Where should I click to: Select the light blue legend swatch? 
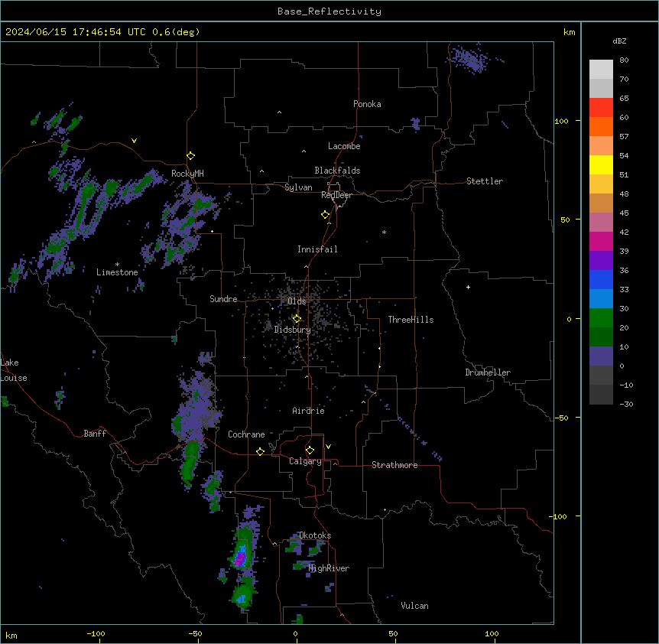click(601, 299)
